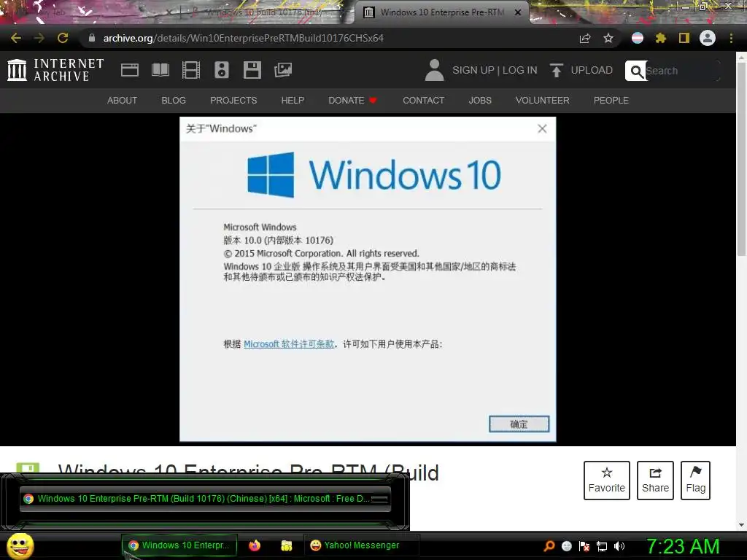Image resolution: width=747 pixels, height=560 pixels.
Task: Open the PROJECTS menu item
Action: (x=233, y=101)
